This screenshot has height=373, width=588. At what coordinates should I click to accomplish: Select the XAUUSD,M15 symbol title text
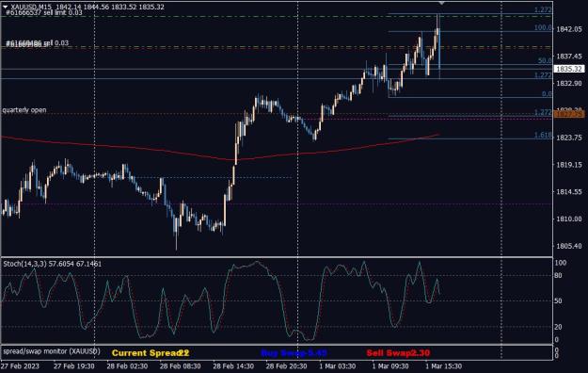coord(31,7)
